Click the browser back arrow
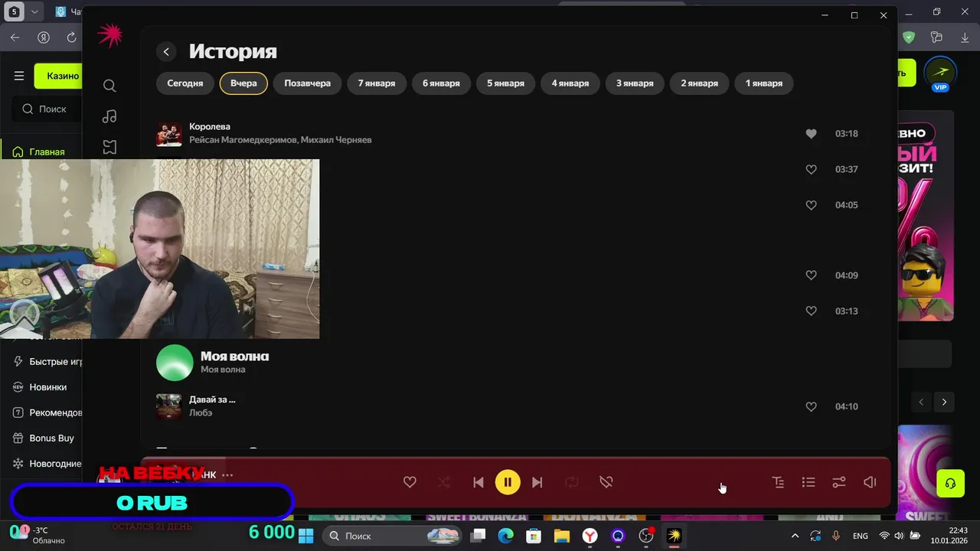Screen dimensions: 980x551 coord(15,37)
